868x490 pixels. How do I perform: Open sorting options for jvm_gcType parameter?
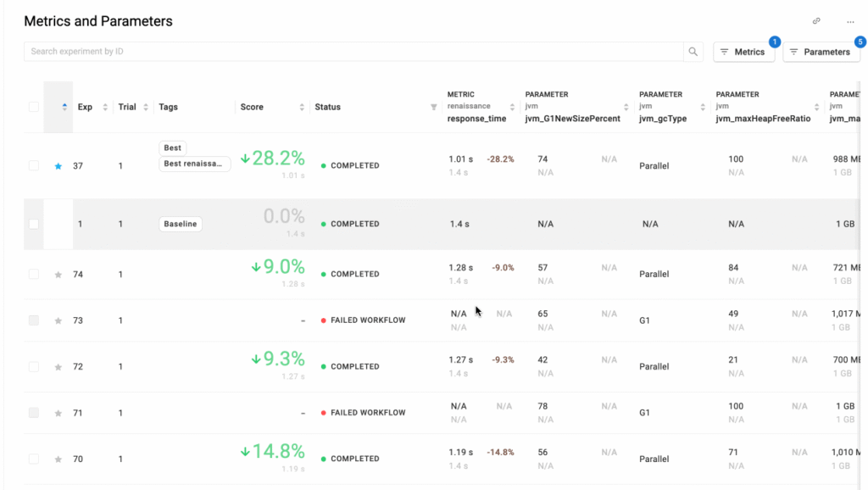704,107
